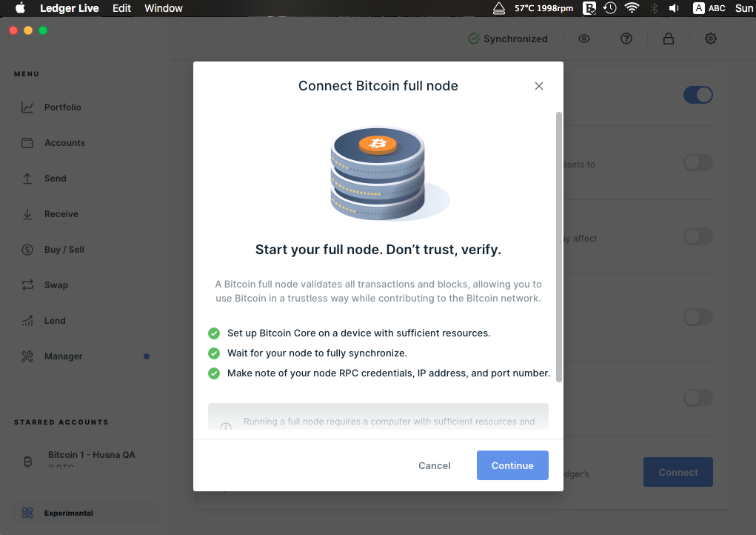756x535 pixels.
Task: Toggle the switch next to 'ssets to' text
Action: coord(698,162)
